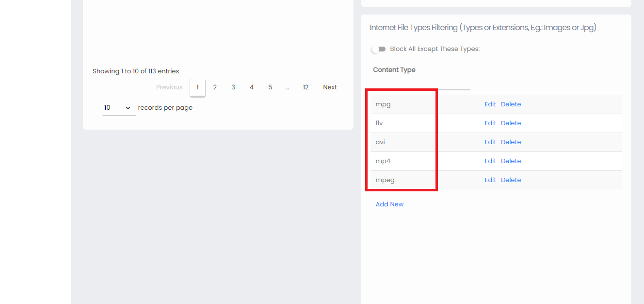The height and width of the screenshot is (304, 644).
Task: Jump to pagination page 12
Action: pos(306,87)
